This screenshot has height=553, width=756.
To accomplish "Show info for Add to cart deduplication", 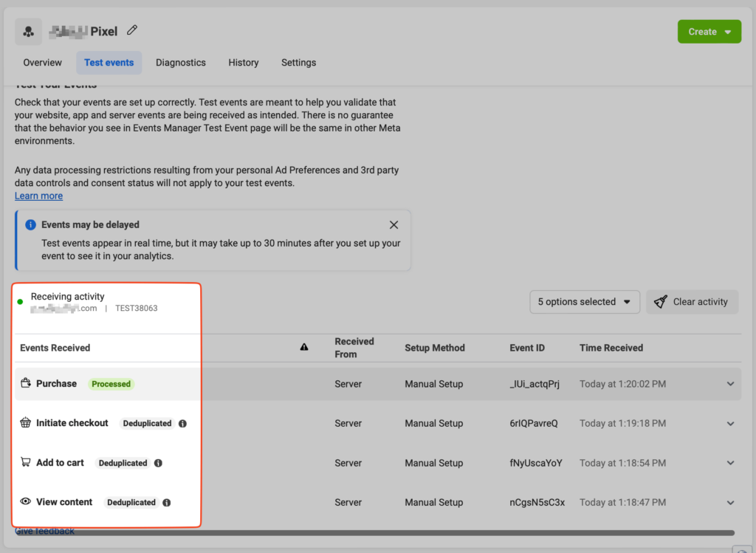I will click(158, 463).
